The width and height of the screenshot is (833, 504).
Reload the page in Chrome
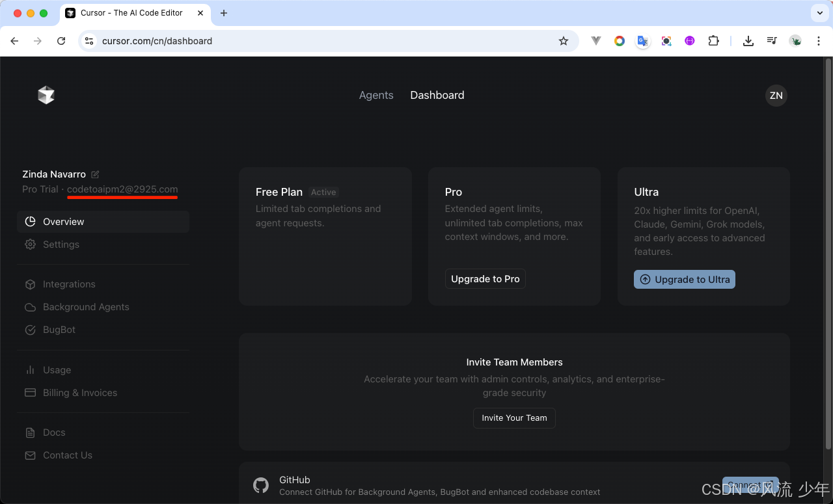(x=61, y=41)
